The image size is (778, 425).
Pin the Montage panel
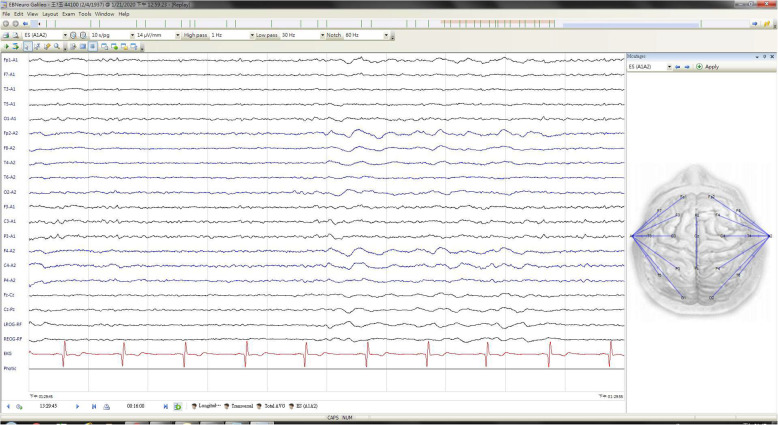point(765,57)
